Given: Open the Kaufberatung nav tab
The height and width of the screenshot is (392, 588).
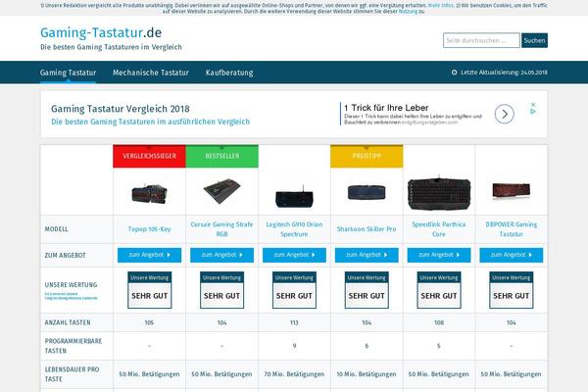Looking at the screenshot, I should click(229, 73).
